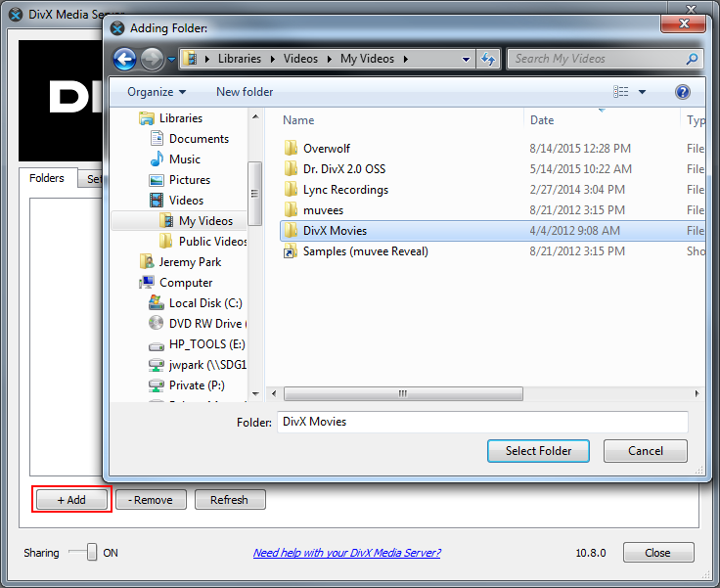Create a New folder
Screen dimensions: 720x588
click(x=245, y=92)
